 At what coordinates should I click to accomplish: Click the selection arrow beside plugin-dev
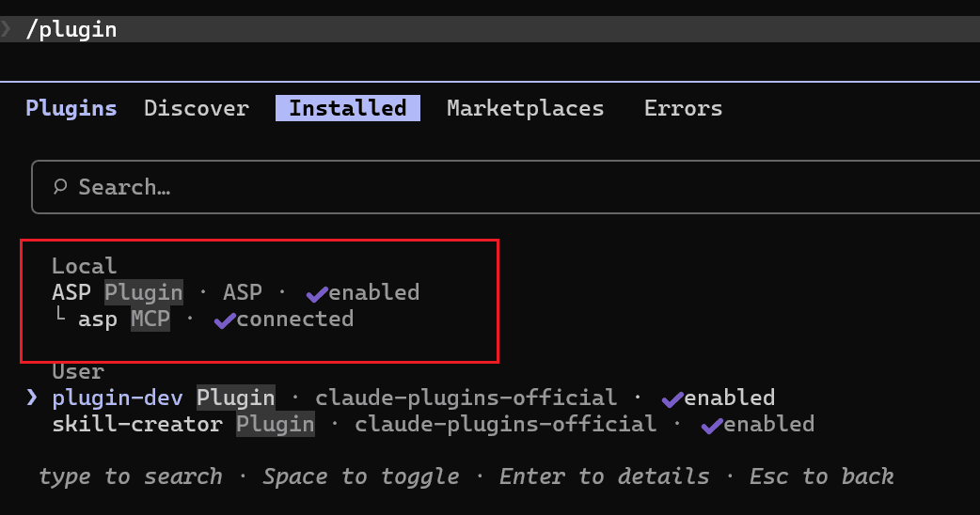click(33, 398)
